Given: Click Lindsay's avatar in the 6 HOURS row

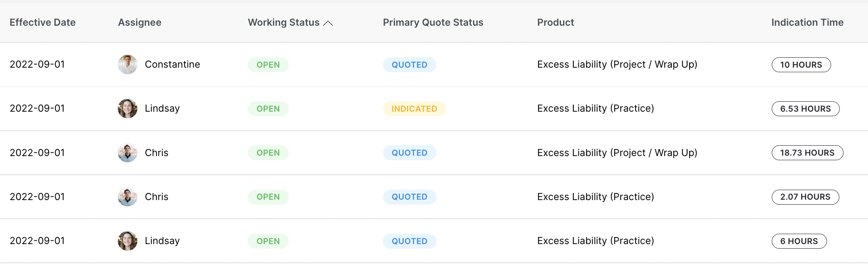Looking at the screenshot, I should (x=127, y=241).
